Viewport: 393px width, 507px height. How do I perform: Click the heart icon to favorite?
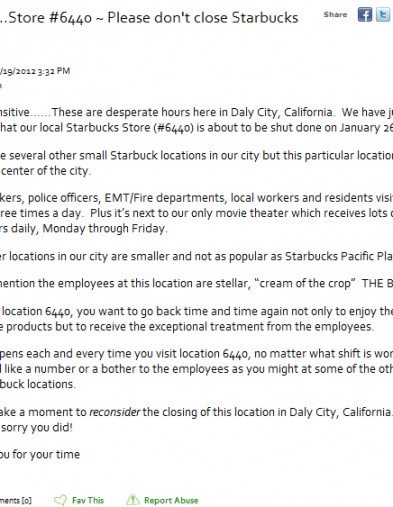[x=60, y=500]
